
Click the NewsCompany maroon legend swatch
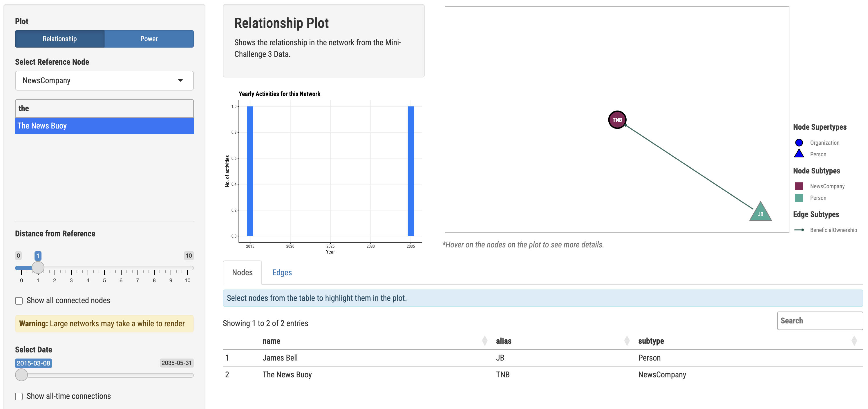[x=799, y=186]
